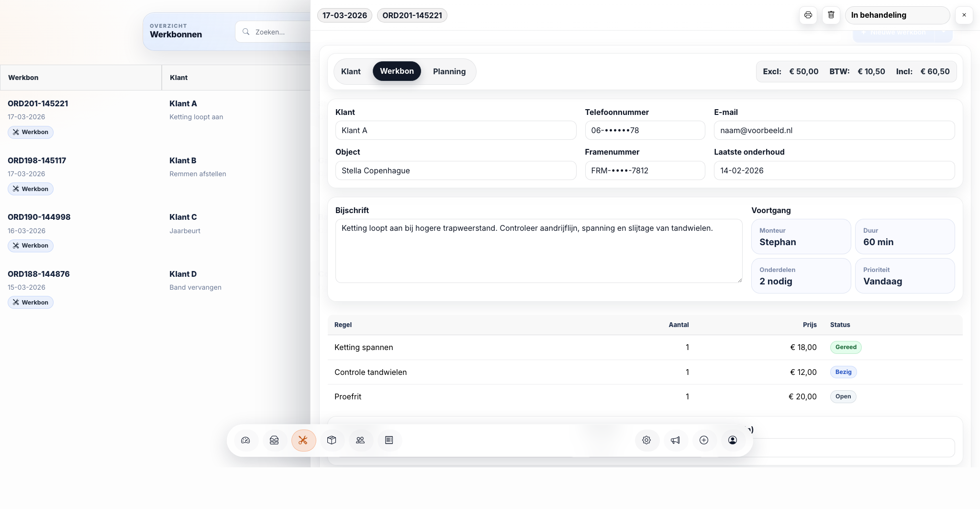Open the Monteur Stephan card
Screen dimensions: 980x509
[801, 237]
